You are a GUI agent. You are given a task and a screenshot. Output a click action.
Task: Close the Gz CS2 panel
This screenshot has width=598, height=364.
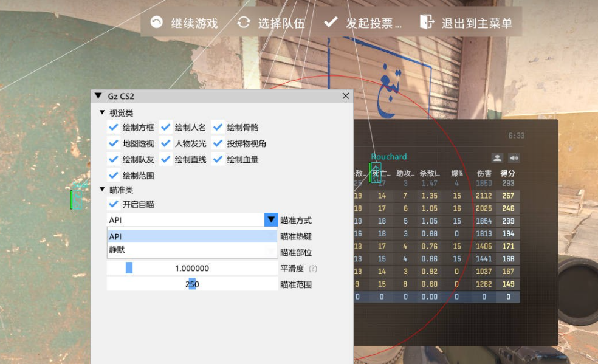[346, 95]
